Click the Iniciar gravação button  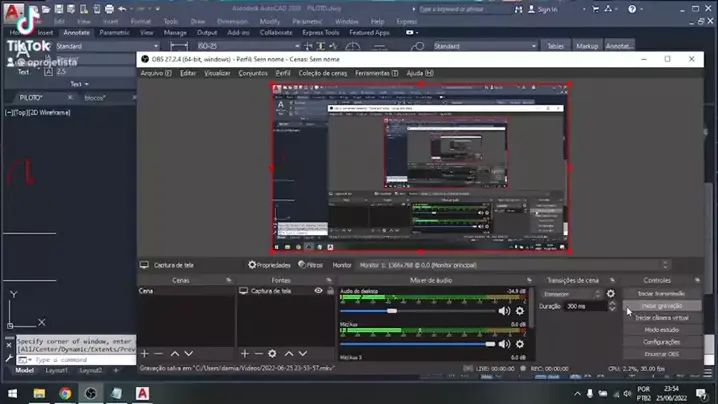click(661, 305)
